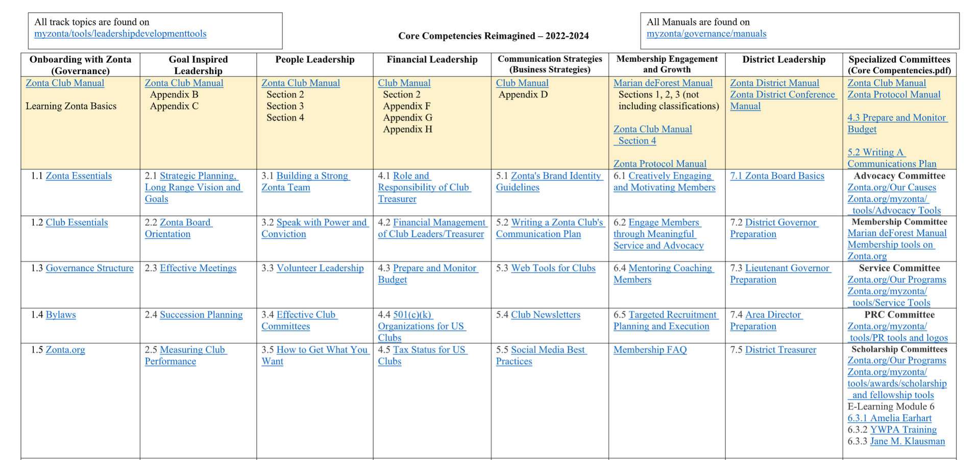
Task: Open the myzonta/governance/manuals link
Action: tap(706, 34)
